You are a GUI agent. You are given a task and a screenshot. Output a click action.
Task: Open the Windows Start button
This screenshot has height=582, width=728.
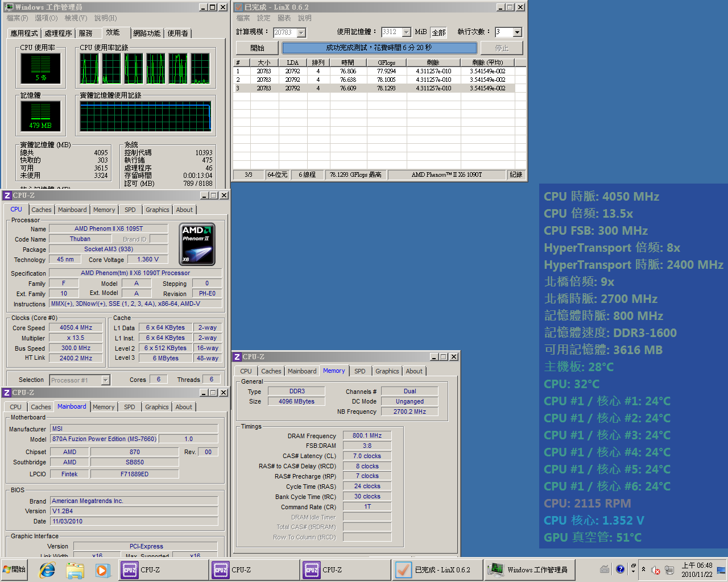coord(15,569)
